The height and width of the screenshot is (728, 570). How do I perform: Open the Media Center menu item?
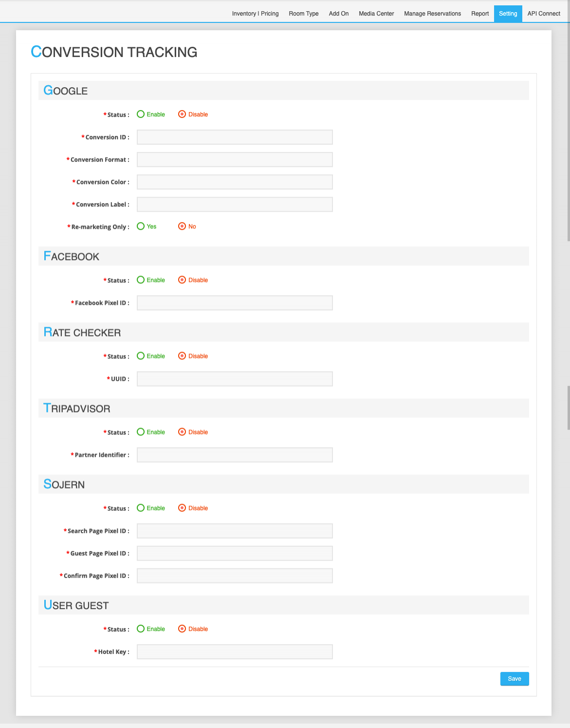coord(376,14)
